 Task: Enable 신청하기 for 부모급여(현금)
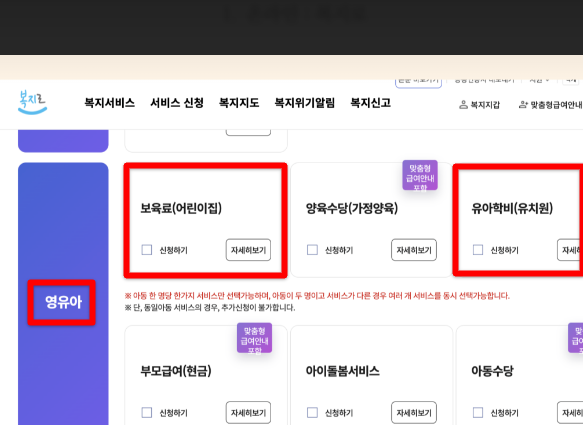pyautogui.click(x=147, y=412)
